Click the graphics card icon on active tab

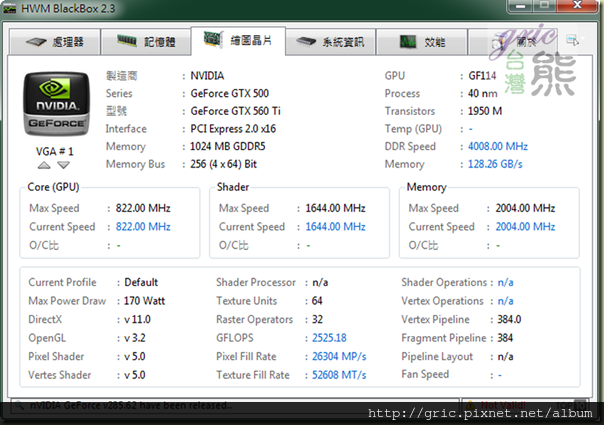[x=213, y=39]
